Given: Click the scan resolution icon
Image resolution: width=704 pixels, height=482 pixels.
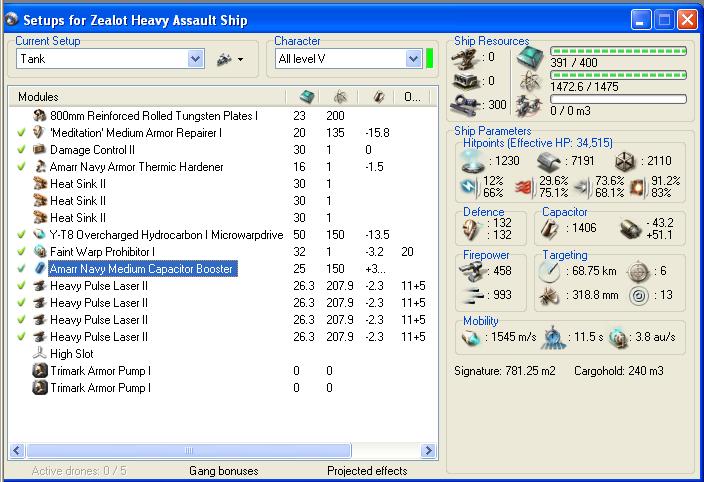Looking at the screenshot, I should [x=549, y=296].
